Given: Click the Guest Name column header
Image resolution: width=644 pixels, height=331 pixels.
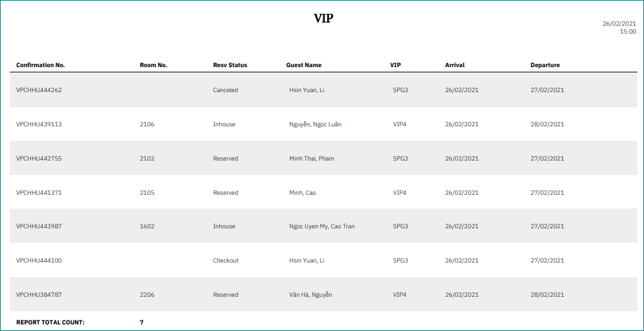Looking at the screenshot, I should [304, 65].
